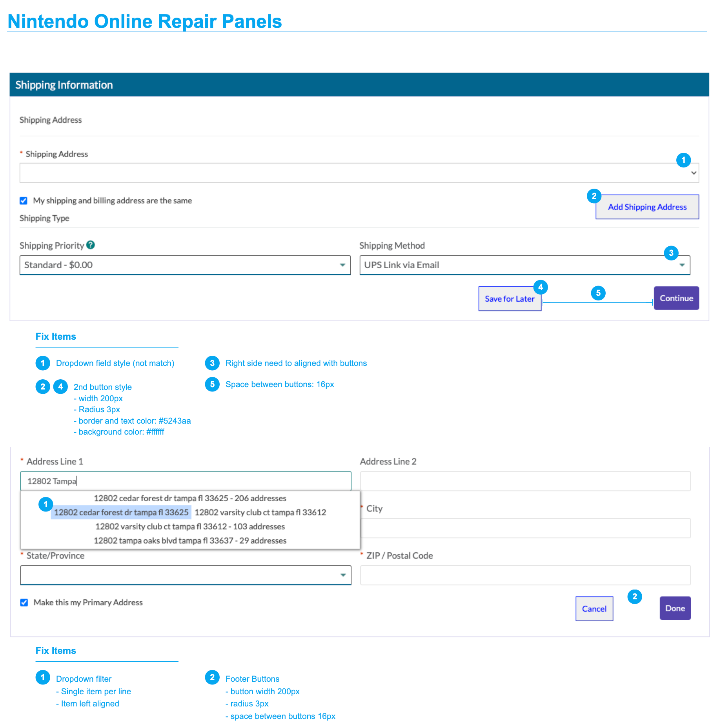Image resolution: width=721 pixels, height=728 pixels.
Task: Select varsity club ct 103 addresses suggestion
Action: [190, 526]
